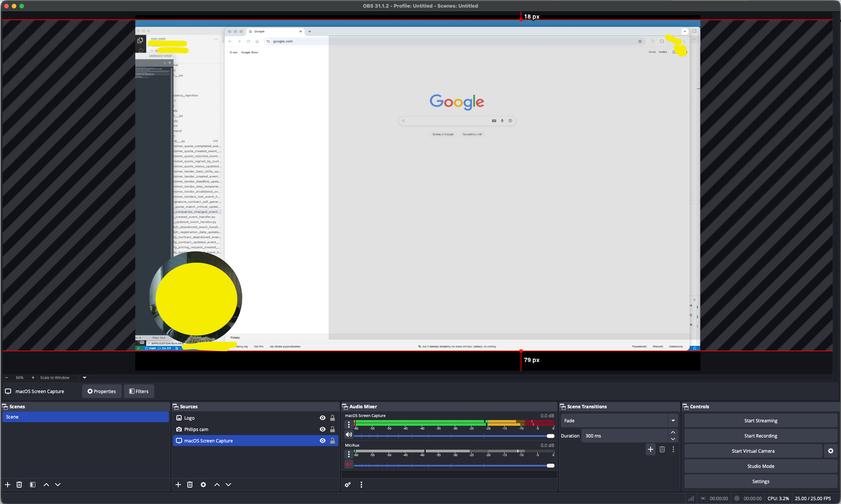
Task: Open advanced audio properties gears icon
Action: [348, 485]
